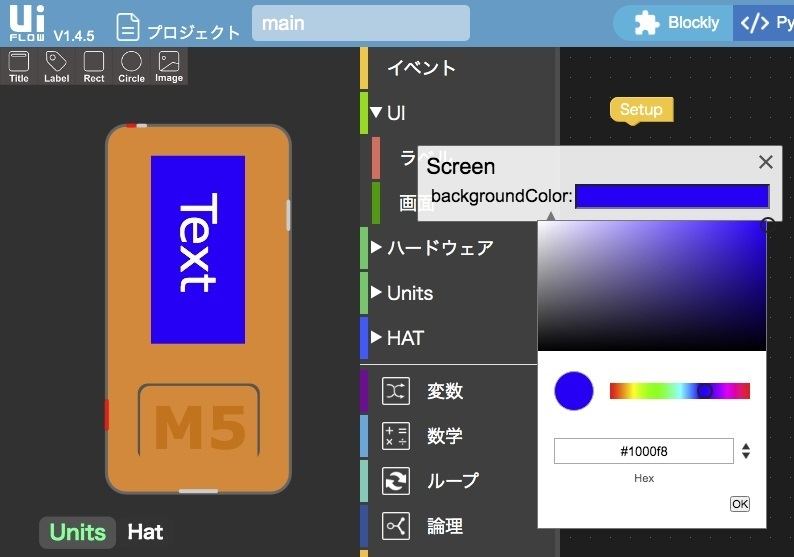
Task: Select the Title UI element icon
Action: (19, 66)
